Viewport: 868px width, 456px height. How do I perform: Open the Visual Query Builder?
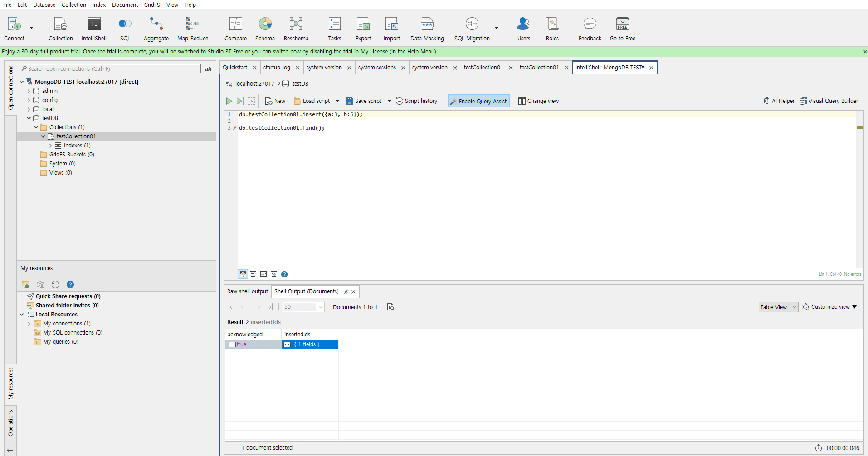(x=829, y=101)
